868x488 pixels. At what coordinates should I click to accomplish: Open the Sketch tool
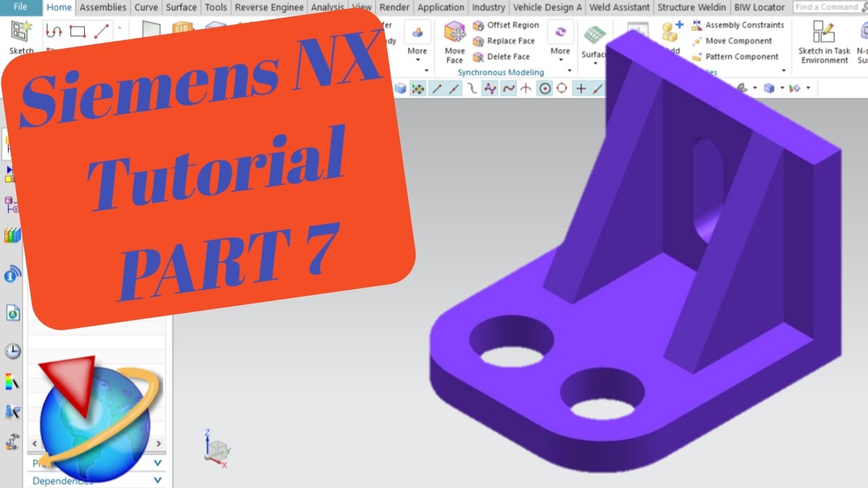pyautogui.click(x=21, y=36)
